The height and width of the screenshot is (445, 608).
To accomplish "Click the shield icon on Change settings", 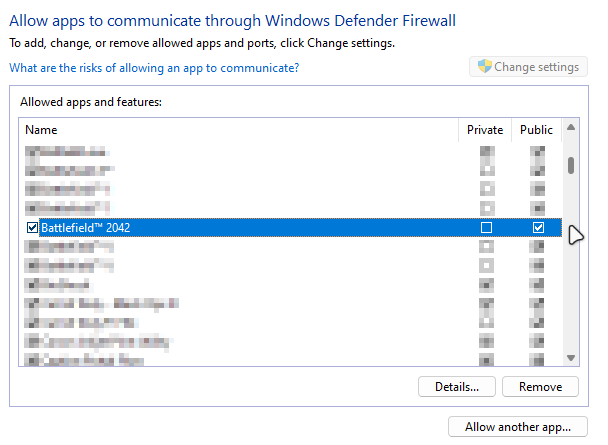I will 484,67.
